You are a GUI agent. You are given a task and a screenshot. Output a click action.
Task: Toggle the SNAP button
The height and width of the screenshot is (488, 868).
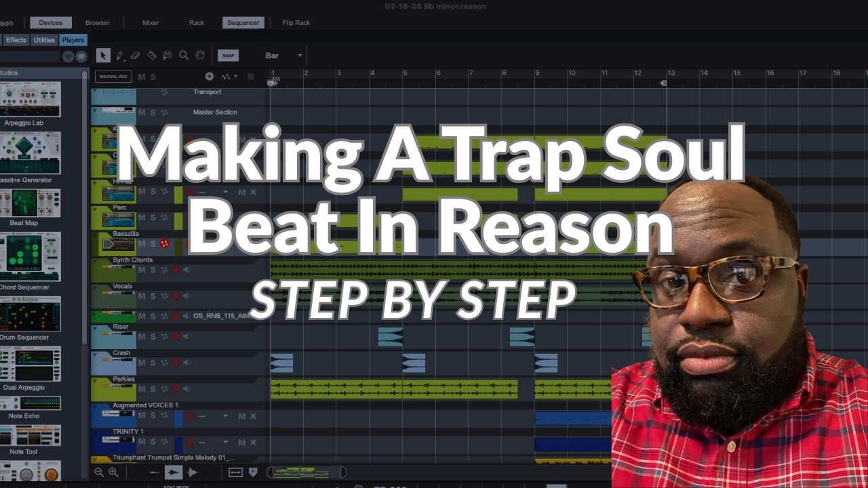click(228, 56)
